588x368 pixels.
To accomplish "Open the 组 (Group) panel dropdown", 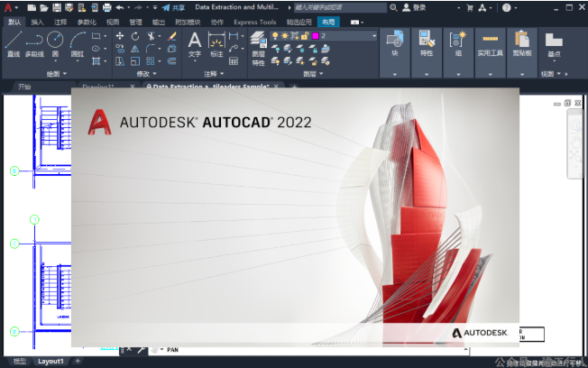I will [x=458, y=74].
